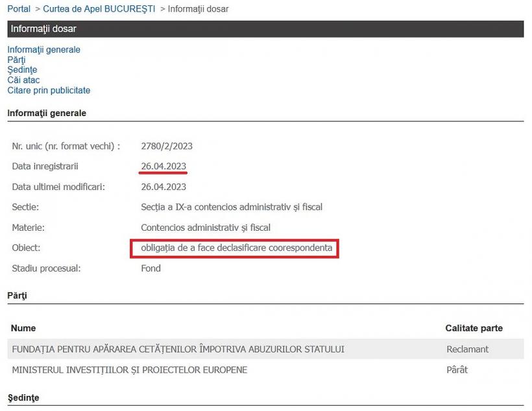
Task: Open the Informații generale navigation link
Action: click(43, 49)
